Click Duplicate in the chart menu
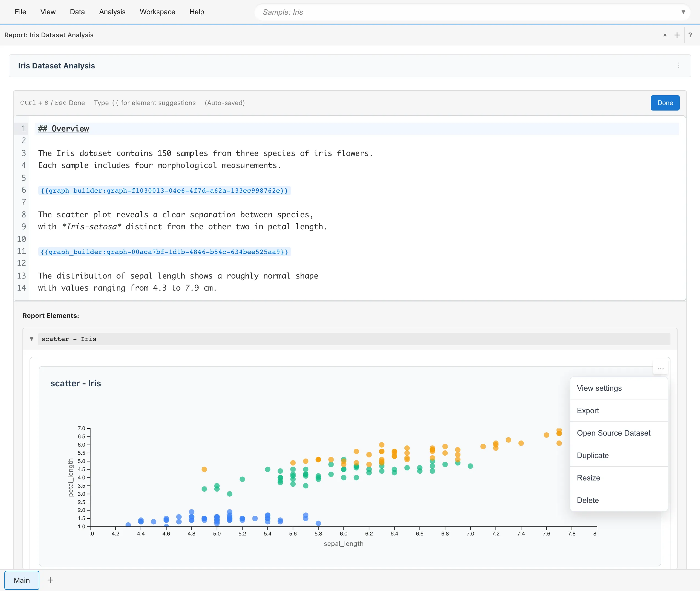700x591 pixels. pos(593,455)
